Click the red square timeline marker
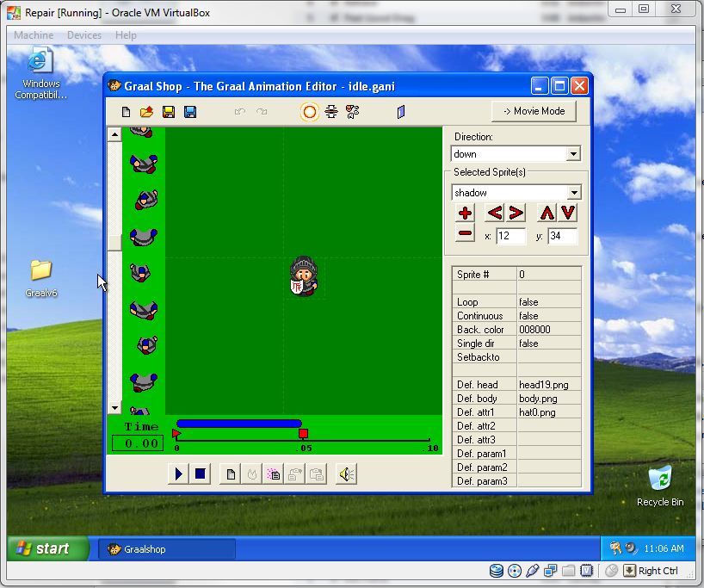 pyautogui.click(x=303, y=434)
